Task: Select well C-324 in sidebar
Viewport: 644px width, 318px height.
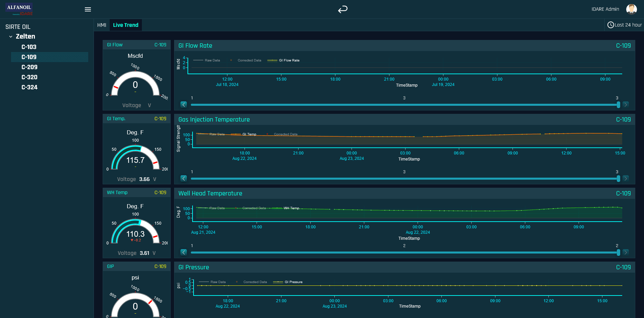Action: (30, 87)
